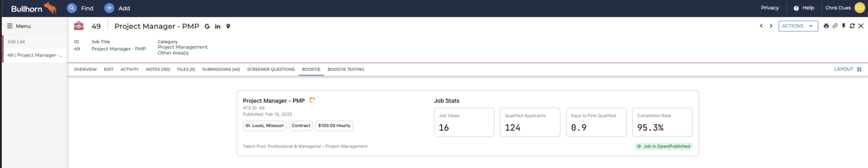The image size is (868, 168).
Task: Copy record link via chain icon
Action: tap(835, 26)
